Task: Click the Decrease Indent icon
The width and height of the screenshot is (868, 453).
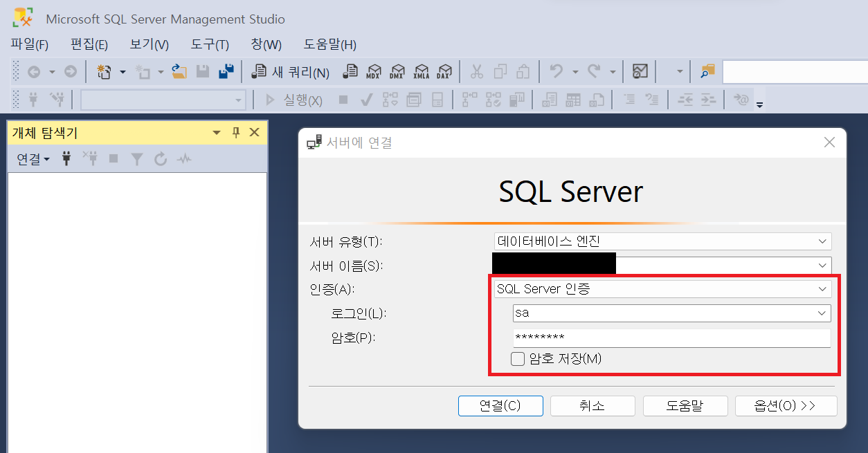Action: point(685,100)
